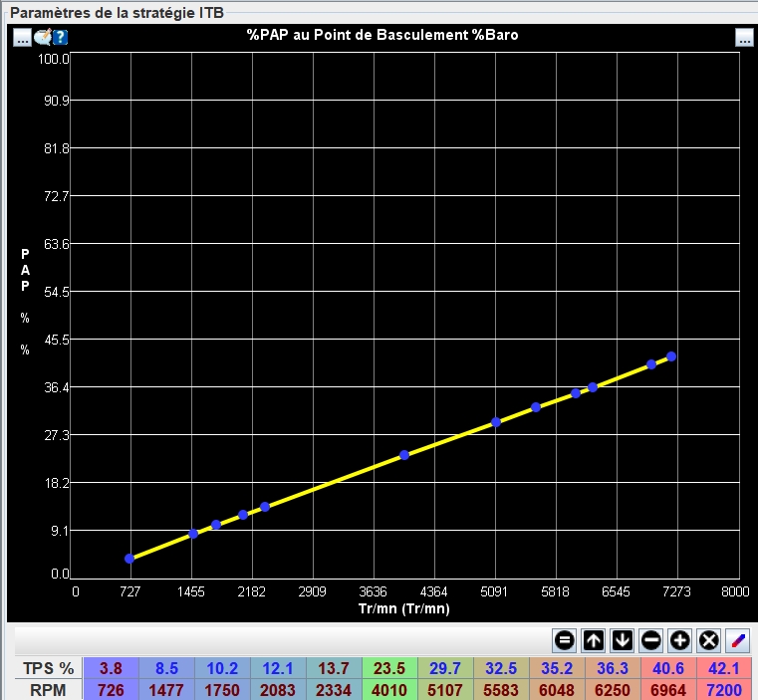Click the first curve point near 727 RPM
The width and height of the screenshot is (758, 700).
(129, 559)
